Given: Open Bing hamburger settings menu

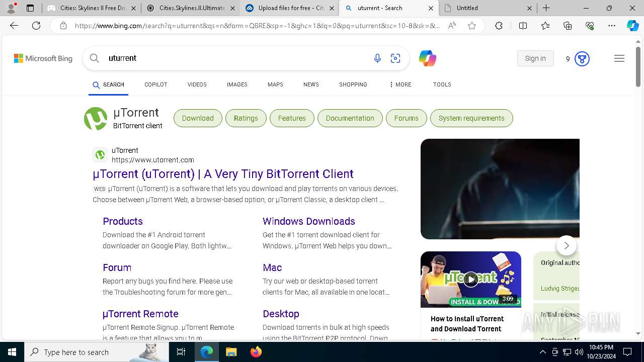Looking at the screenshot, I should pos(619,58).
